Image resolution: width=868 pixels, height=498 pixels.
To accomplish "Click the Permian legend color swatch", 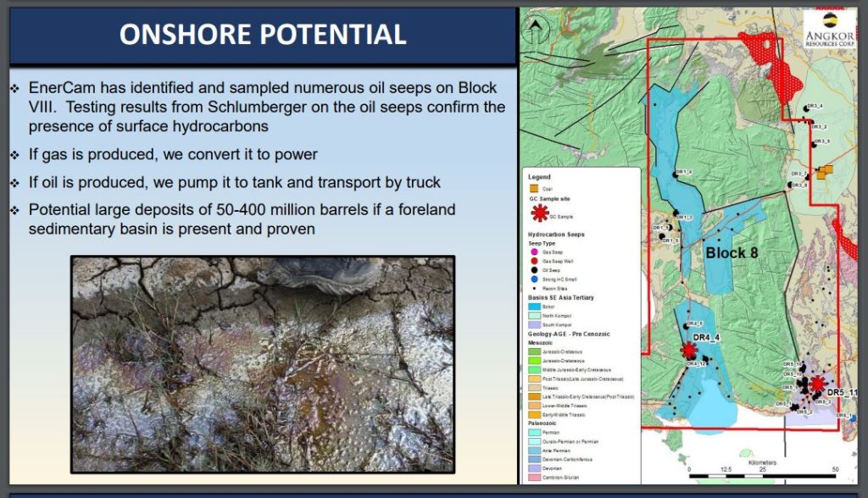I will click(535, 432).
